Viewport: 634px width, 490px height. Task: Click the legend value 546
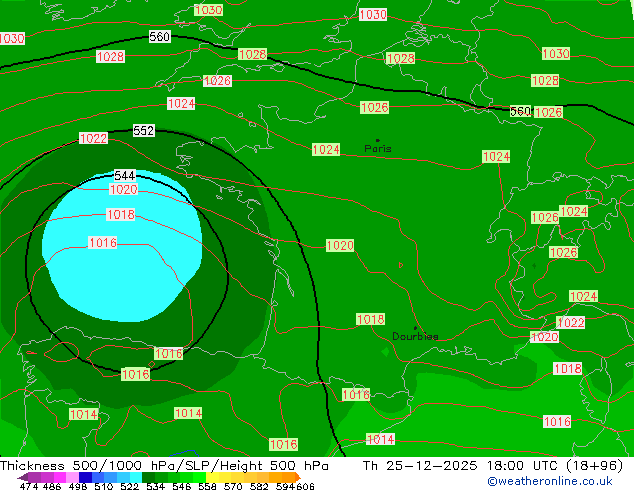[182, 486]
